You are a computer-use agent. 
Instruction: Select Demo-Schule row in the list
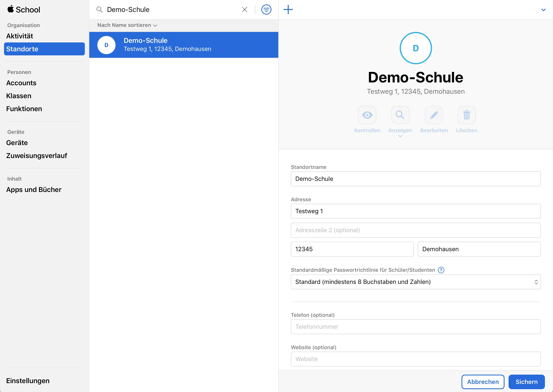tap(184, 45)
